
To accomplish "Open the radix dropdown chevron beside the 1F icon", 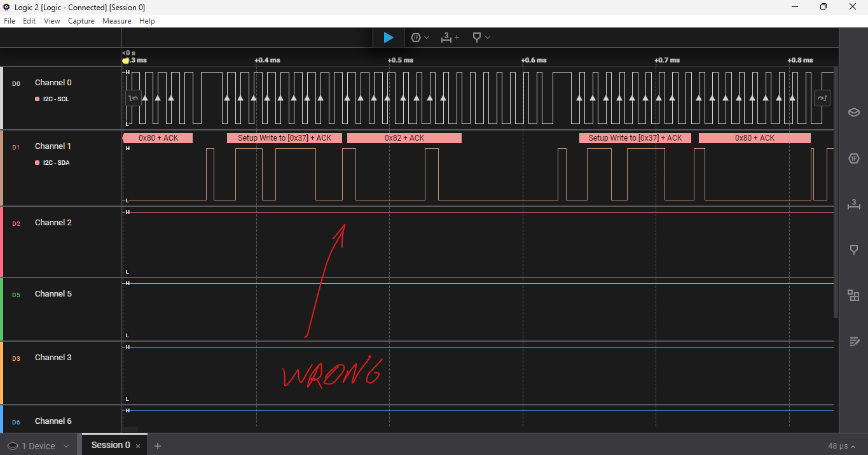I will click(x=427, y=38).
